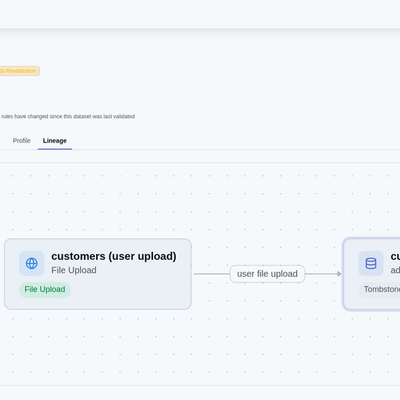Click the globe icon on customers node
400x400 pixels.
(x=32, y=263)
